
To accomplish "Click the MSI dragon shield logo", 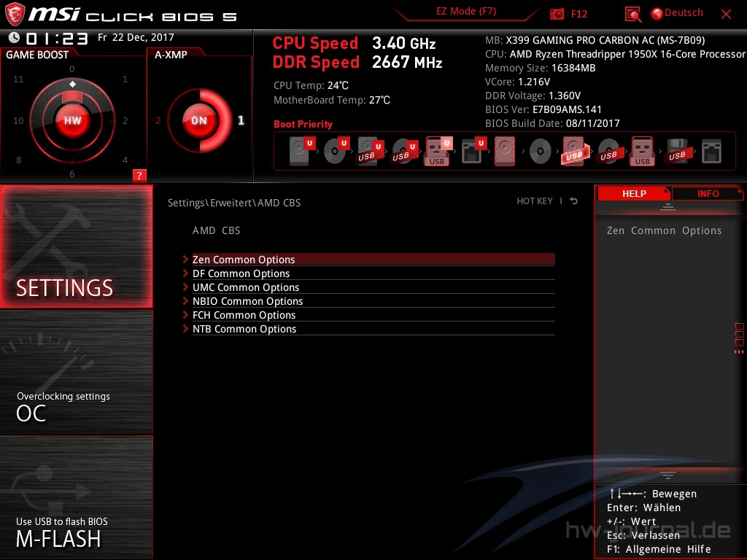I will point(15,15).
